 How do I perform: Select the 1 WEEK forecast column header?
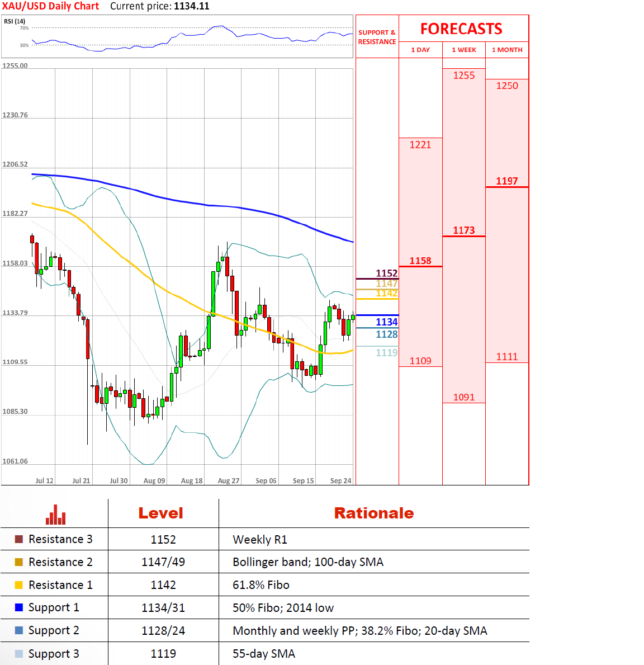tap(464, 50)
